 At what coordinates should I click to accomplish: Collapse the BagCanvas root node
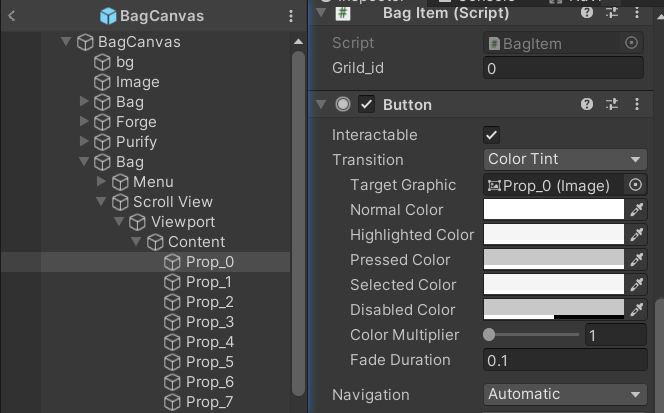(x=66, y=42)
